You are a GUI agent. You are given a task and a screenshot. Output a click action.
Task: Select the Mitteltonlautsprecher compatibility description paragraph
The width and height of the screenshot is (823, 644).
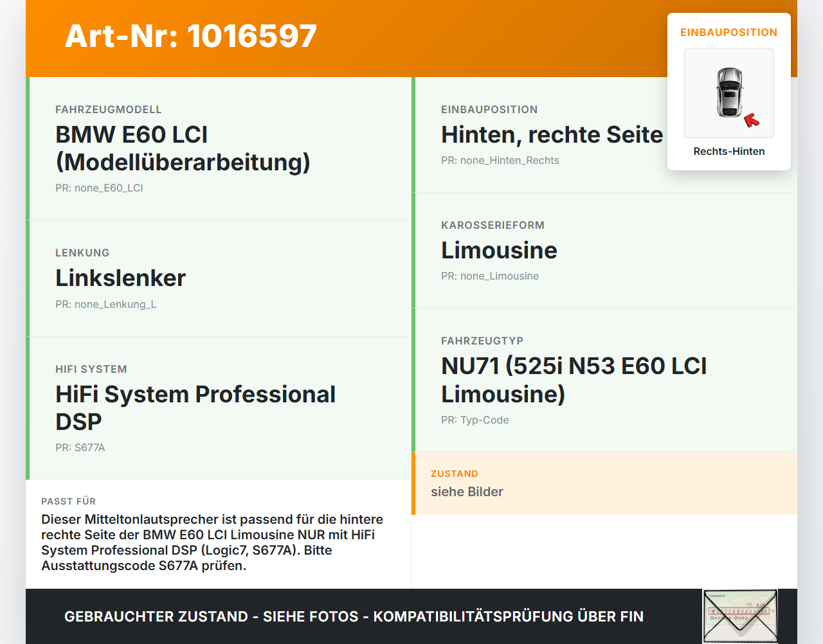[x=212, y=542]
